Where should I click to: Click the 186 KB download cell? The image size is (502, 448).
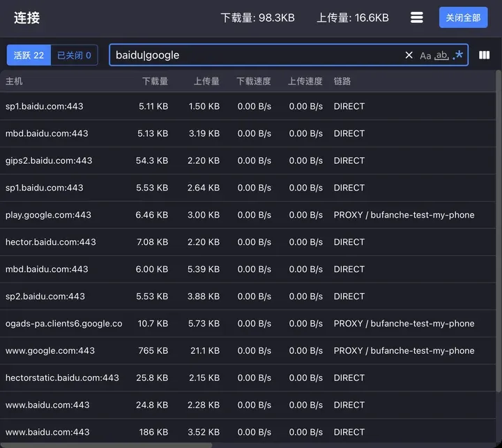coord(153,432)
